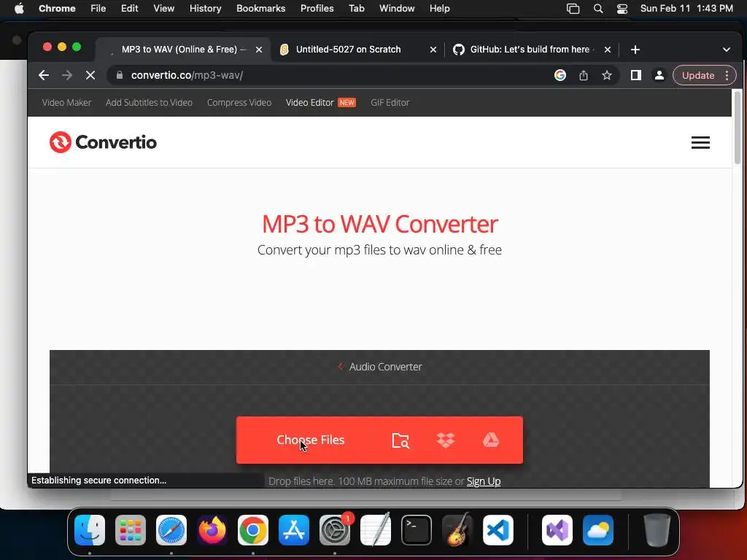This screenshot has height=560, width=747.
Task: Open the File menu
Action: [98, 9]
